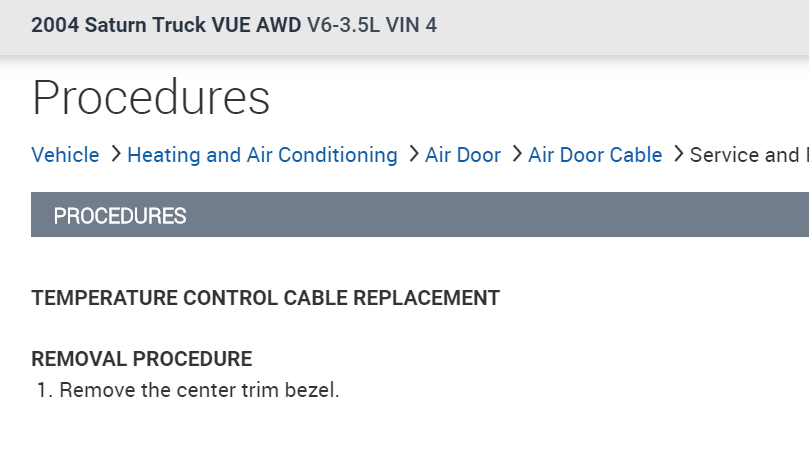Click the large Procedures page heading
The height and width of the screenshot is (455, 809).
coord(151,98)
